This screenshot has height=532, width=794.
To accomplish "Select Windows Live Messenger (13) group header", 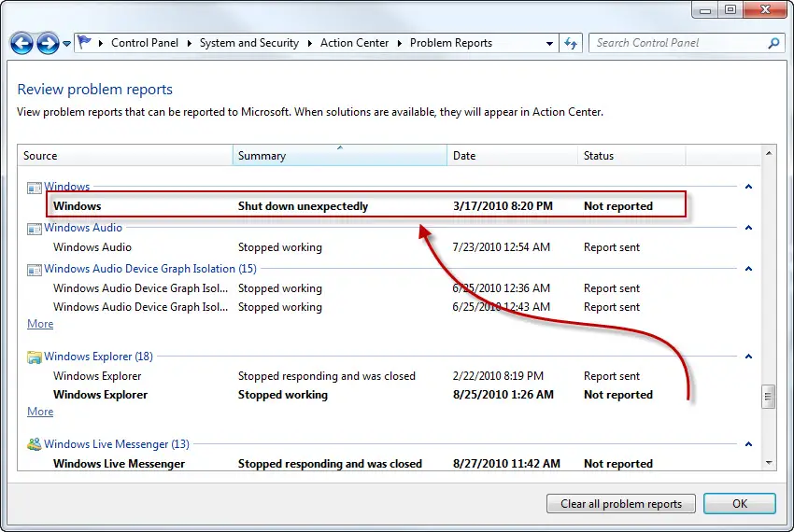I will pos(117,444).
